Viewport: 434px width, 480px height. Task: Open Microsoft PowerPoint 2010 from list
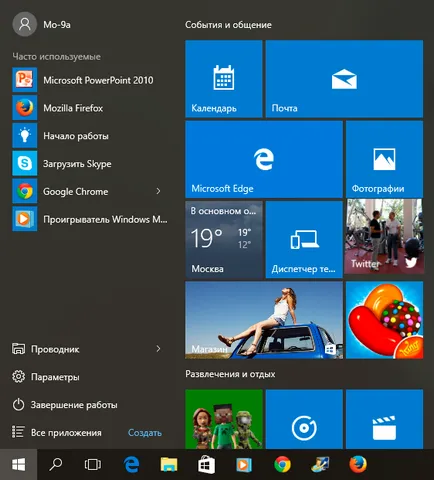coord(90,80)
